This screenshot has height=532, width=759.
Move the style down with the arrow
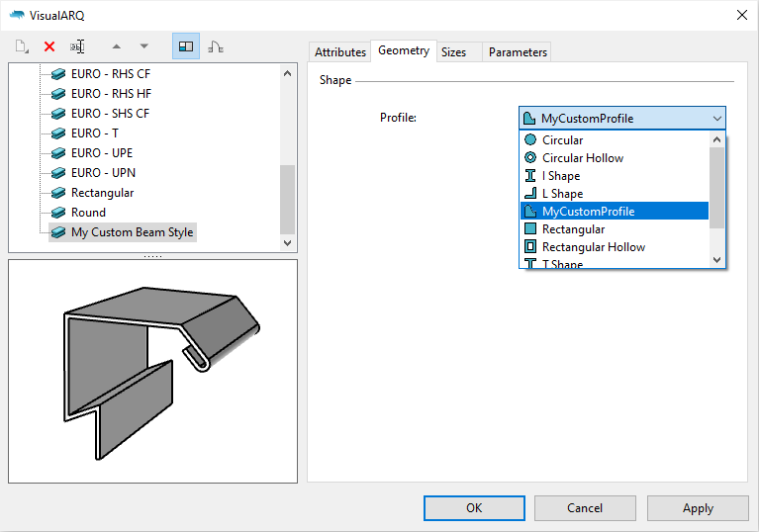coord(143,46)
